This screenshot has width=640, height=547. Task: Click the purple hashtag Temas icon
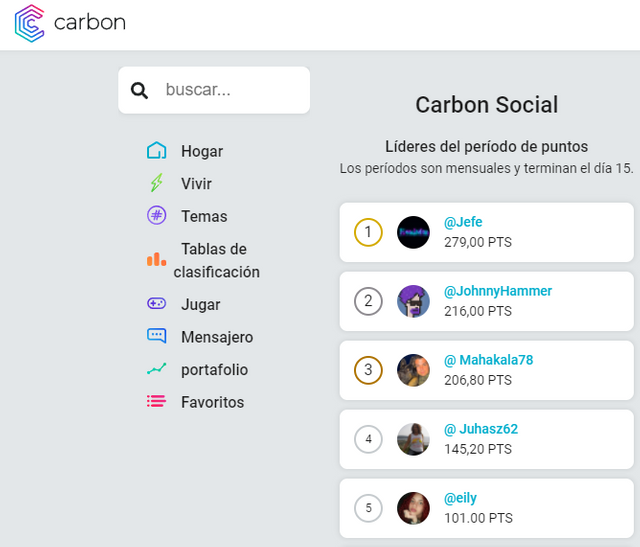(x=156, y=215)
